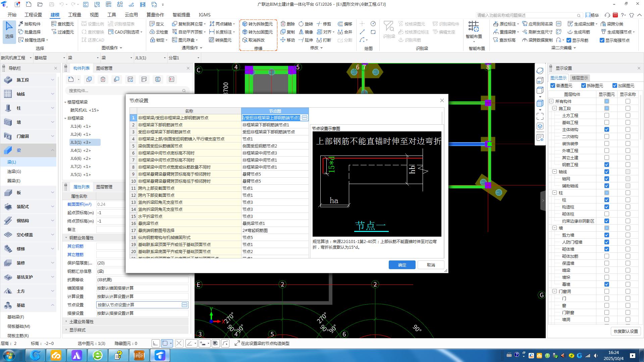Screen dimensions: 644x362
Task: Click the delete component trash icon
Action: pyautogui.click(x=103, y=79)
